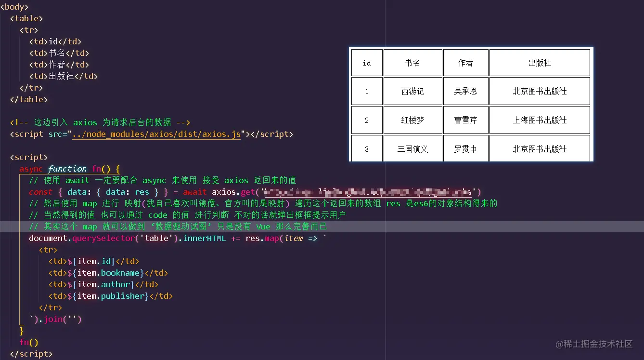Click the .join('') code line
The image size is (644, 360).
click(55, 319)
